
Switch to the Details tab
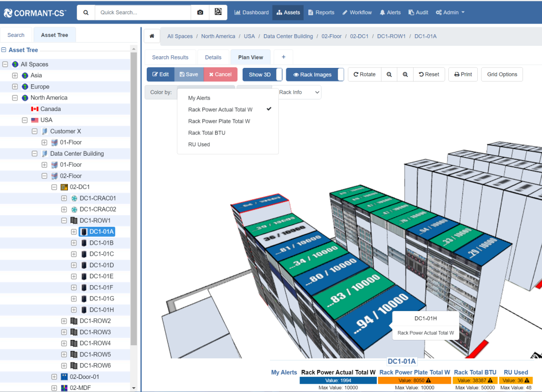click(x=213, y=57)
